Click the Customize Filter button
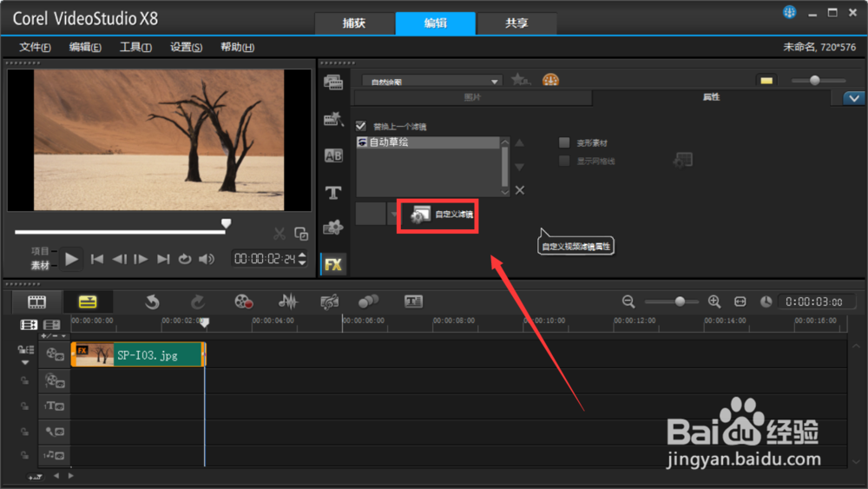 tap(442, 215)
